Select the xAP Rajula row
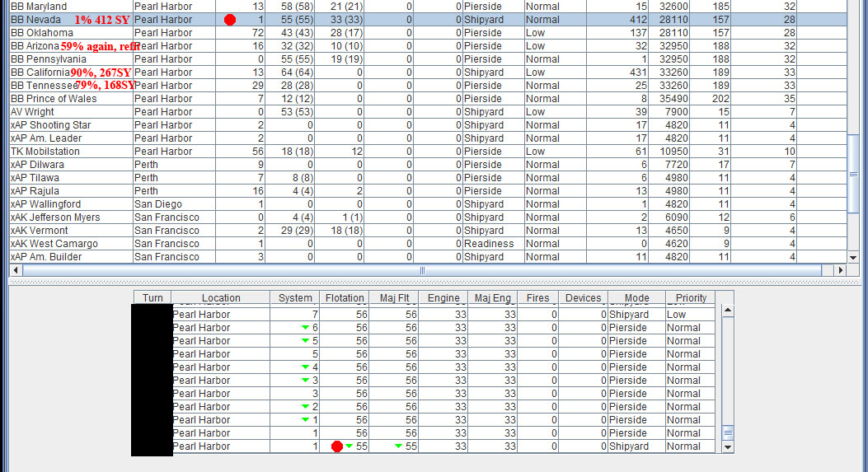This screenshot has height=472, width=868. point(429,191)
